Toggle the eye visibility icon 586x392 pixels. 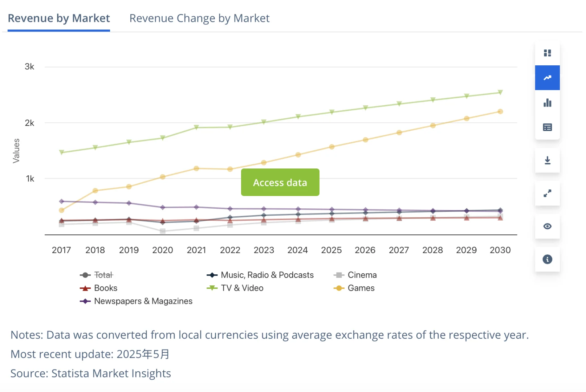coord(547,226)
